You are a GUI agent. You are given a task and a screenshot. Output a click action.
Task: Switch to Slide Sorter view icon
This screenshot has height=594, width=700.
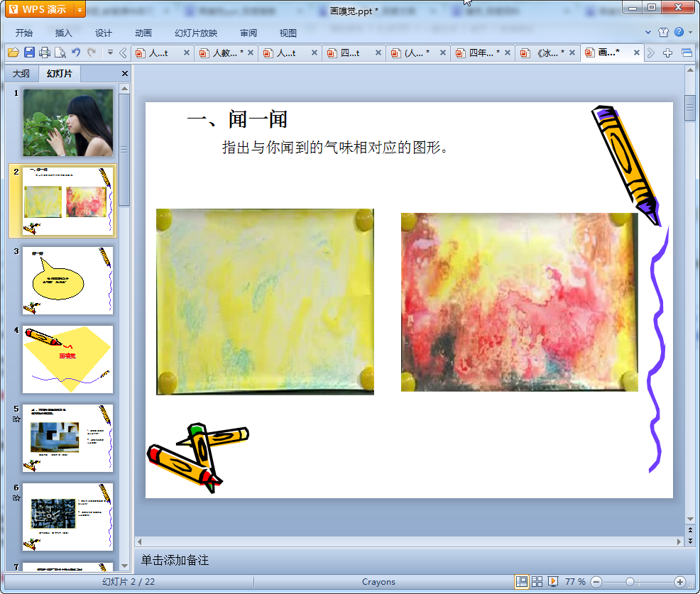(537, 581)
